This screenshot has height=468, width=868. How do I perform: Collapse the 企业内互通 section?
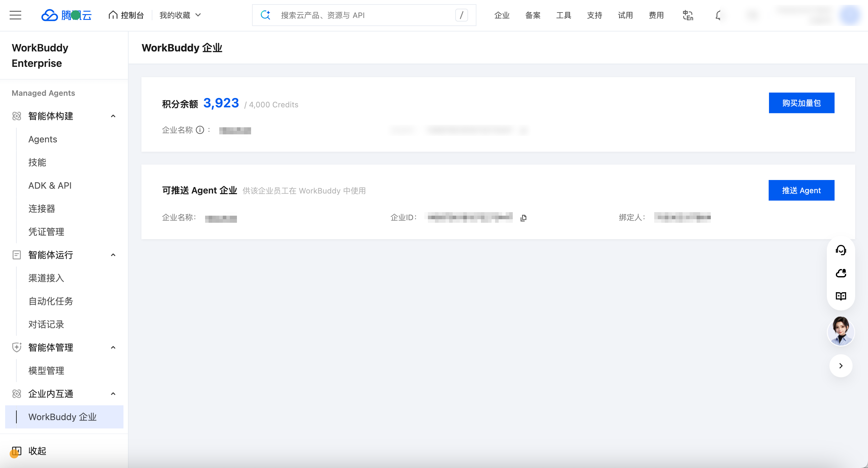(x=113, y=394)
